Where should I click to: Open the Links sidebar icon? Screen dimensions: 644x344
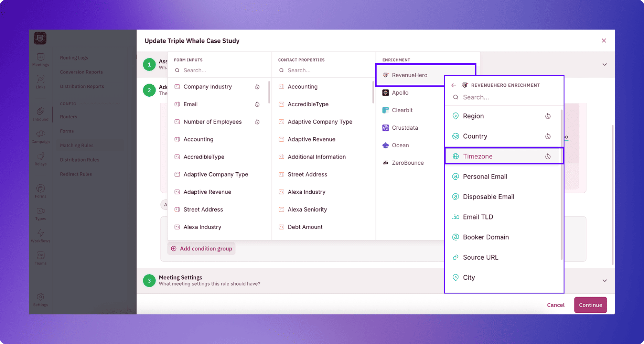tap(41, 82)
